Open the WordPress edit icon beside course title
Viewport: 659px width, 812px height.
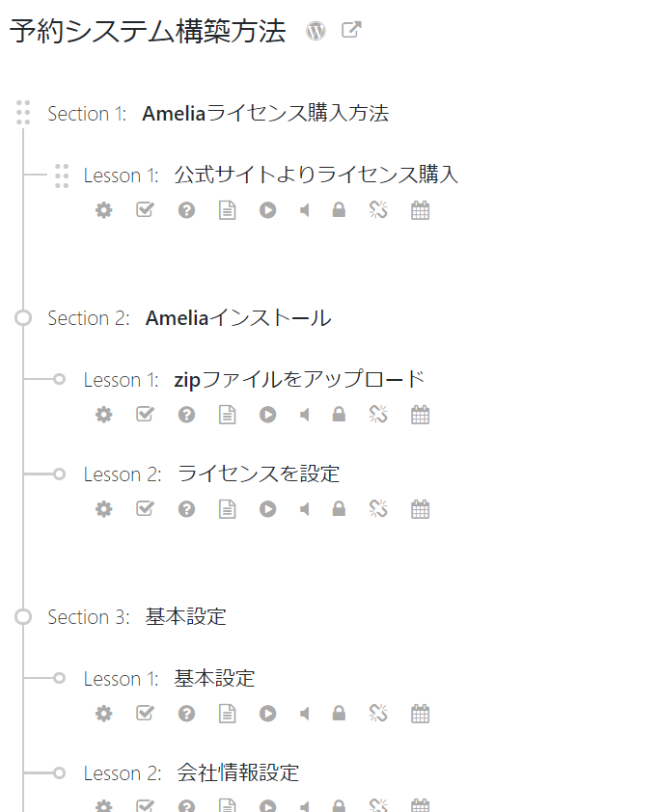click(316, 31)
